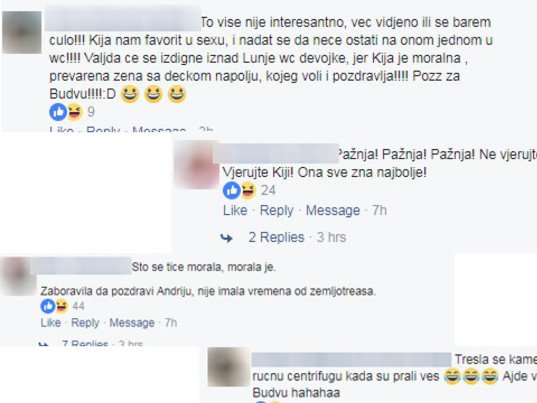Click the reply arrow icon beside 2 Replies
This screenshot has width=537, height=403.
(226, 238)
